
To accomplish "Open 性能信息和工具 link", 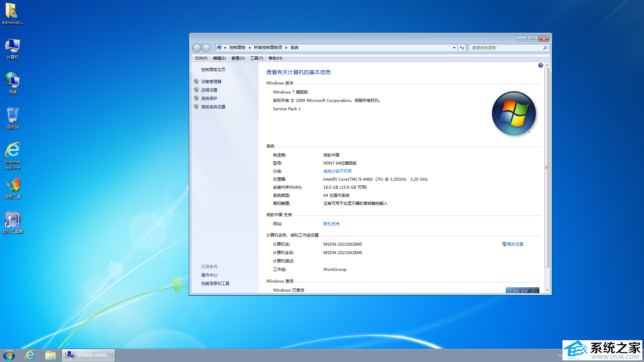I will pyautogui.click(x=215, y=284).
